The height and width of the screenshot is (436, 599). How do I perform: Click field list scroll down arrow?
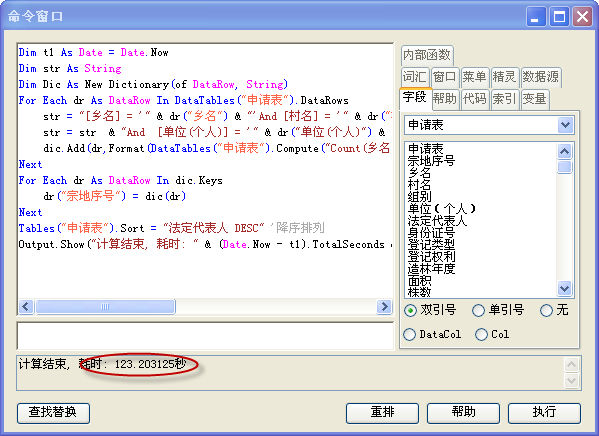(x=565, y=288)
